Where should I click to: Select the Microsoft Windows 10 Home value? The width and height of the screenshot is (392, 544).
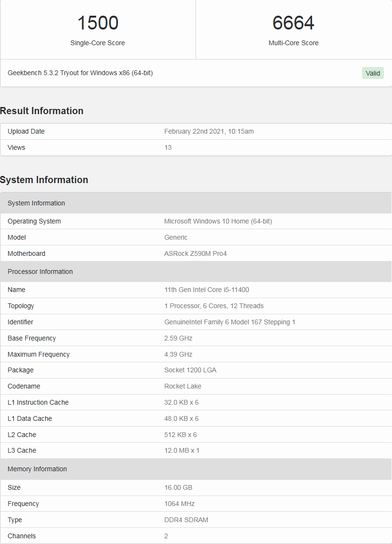click(x=218, y=221)
